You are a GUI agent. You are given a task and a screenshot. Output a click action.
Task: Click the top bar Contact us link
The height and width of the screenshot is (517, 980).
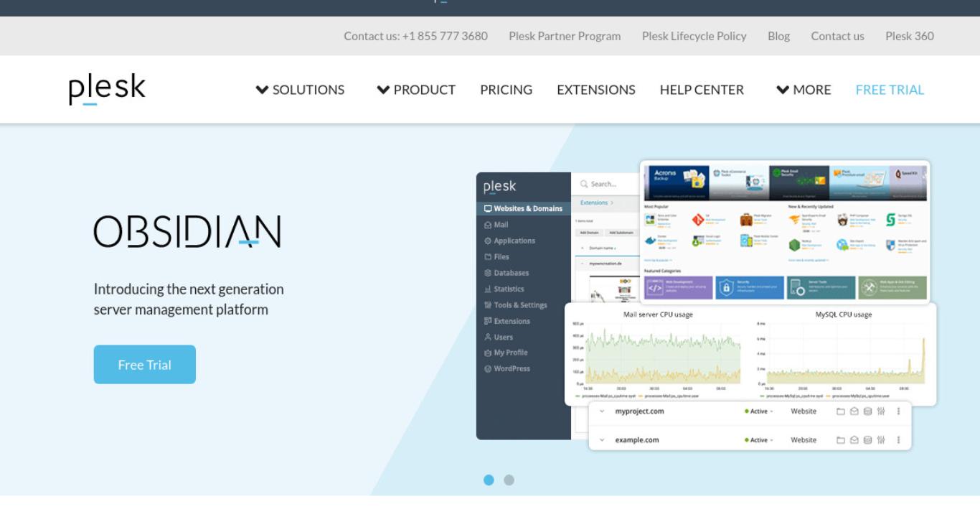tap(837, 36)
